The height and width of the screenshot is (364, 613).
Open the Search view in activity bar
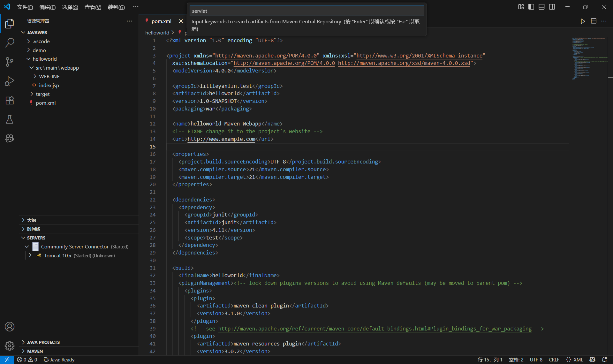pyautogui.click(x=10, y=42)
